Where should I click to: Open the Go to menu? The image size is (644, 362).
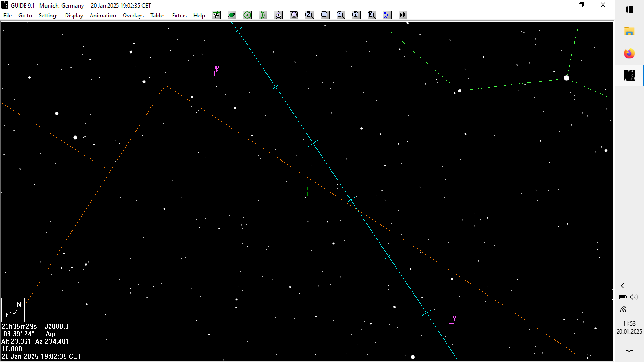25,16
